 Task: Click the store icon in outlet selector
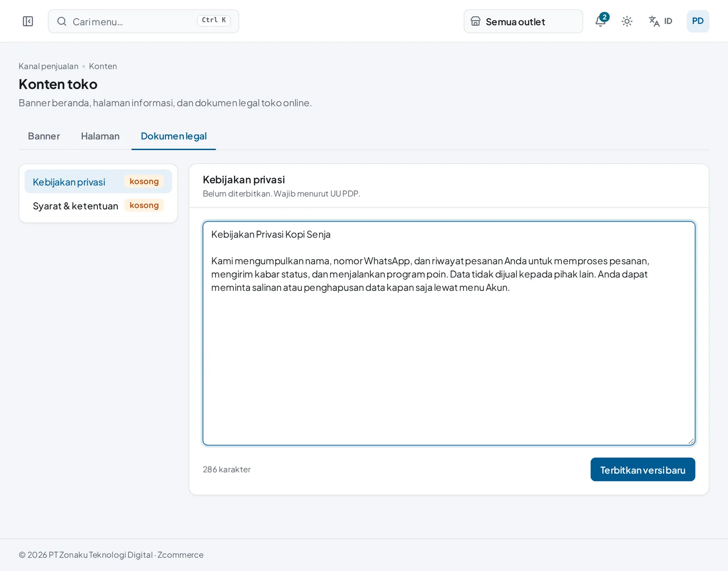(475, 21)
